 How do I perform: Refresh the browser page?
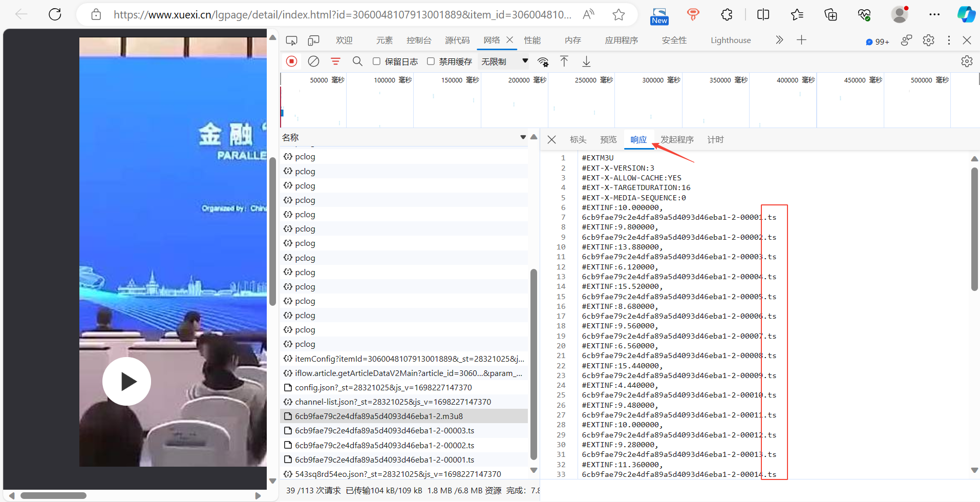55,14
